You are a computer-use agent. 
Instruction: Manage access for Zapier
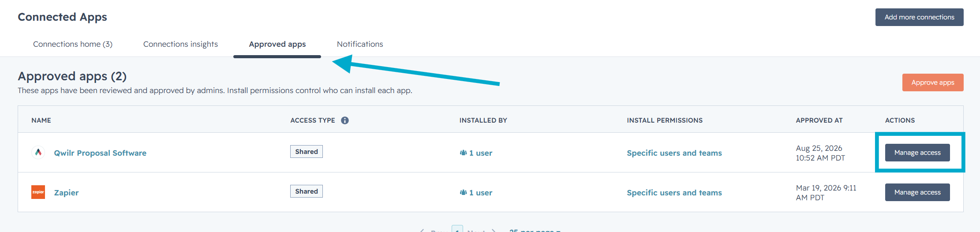(x=917, y=192)
